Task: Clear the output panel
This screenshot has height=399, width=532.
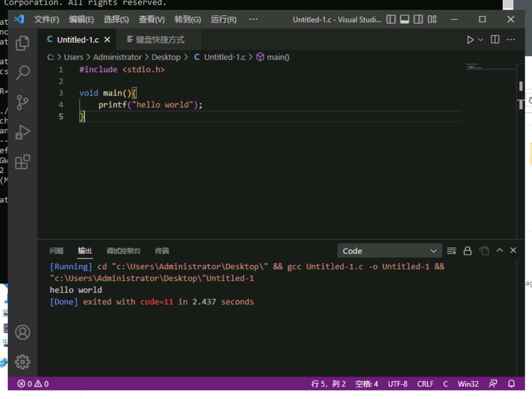Action: (451, 251)
